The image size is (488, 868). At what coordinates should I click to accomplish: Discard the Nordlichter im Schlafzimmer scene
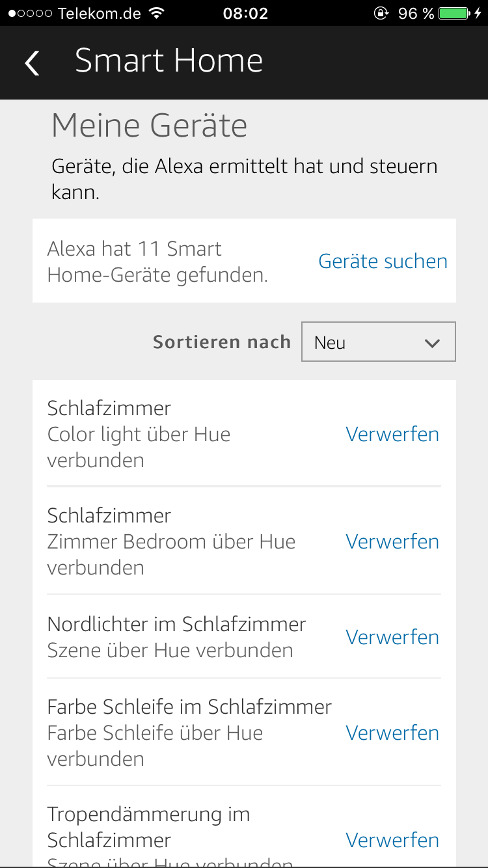tap(392, 637)
